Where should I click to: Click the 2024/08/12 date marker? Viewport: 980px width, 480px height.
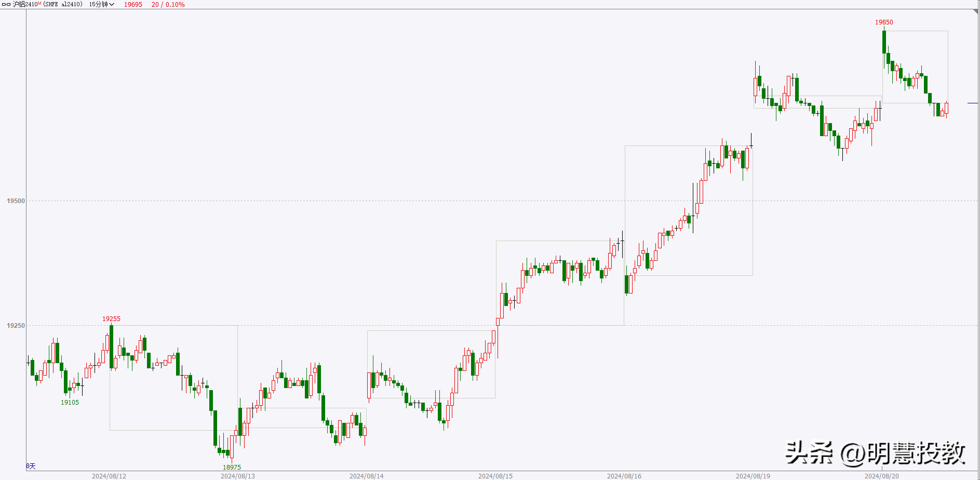tap(109, 476)
